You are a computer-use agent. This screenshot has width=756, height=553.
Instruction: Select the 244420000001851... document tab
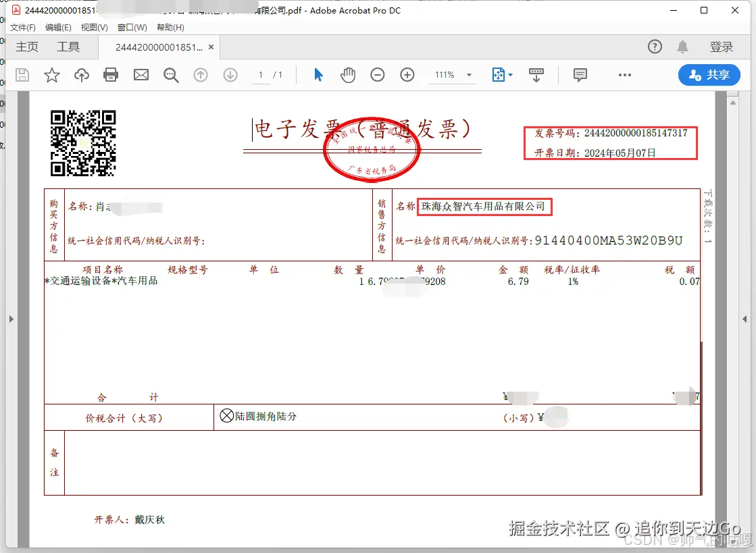[159, 47]
